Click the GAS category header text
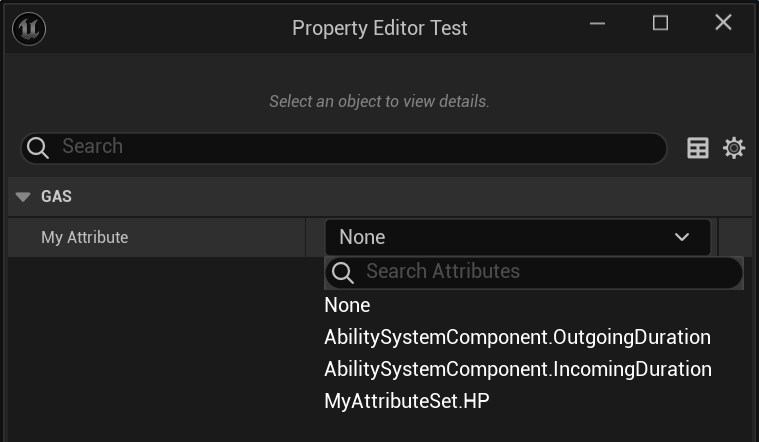This screenshot has height=442, width=759. coord(56,197)
